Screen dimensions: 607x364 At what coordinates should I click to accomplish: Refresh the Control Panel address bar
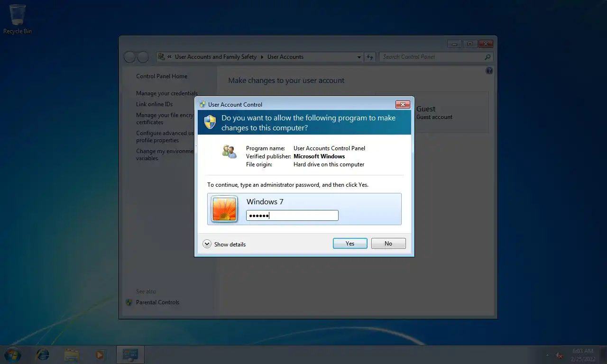[x=370, y=57]
